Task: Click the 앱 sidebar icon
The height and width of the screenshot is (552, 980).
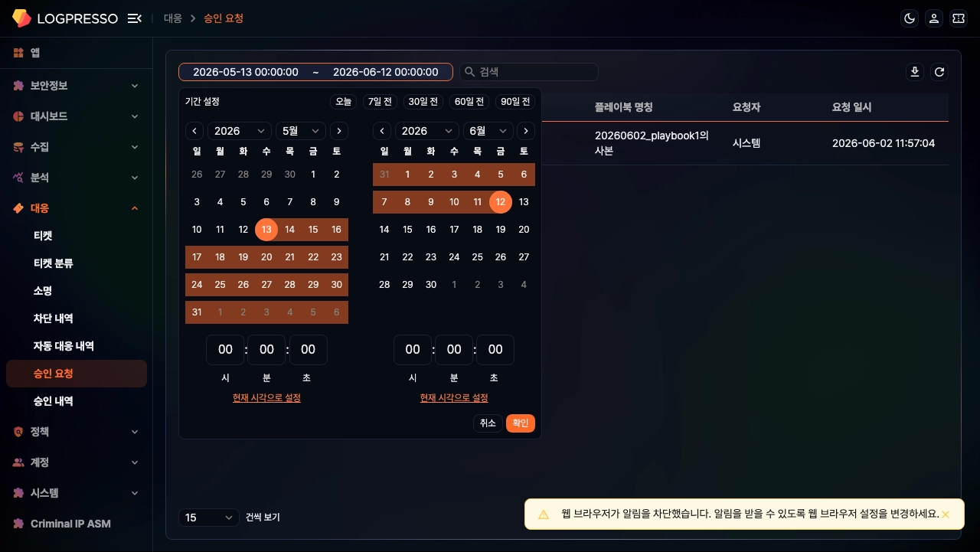Action: coord(18,53)
